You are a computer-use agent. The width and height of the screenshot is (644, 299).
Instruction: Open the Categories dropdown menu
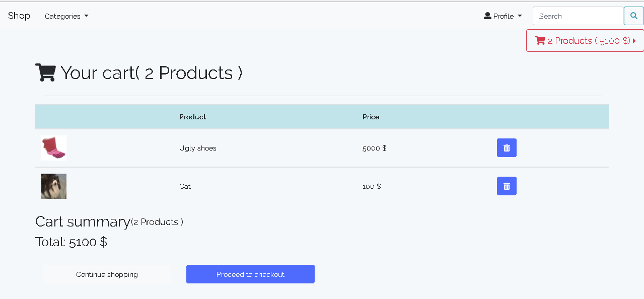[x=66, y=16]
